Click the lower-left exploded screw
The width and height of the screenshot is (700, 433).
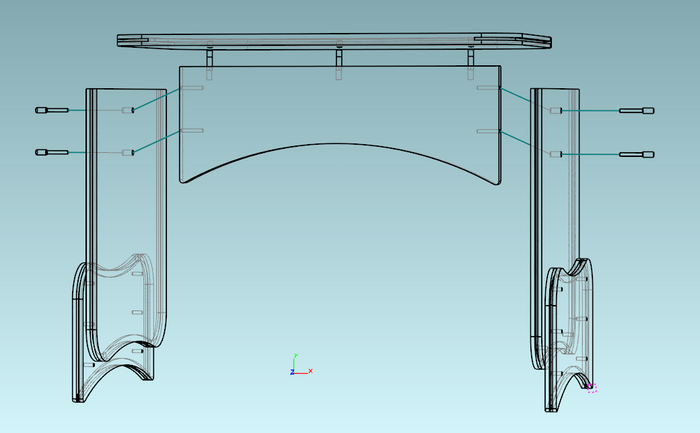52,153
